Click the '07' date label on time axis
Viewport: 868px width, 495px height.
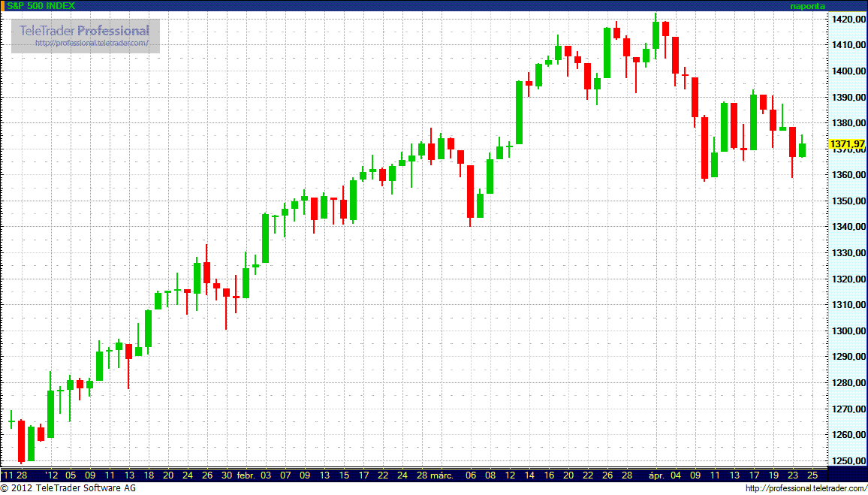coord(285,475)
